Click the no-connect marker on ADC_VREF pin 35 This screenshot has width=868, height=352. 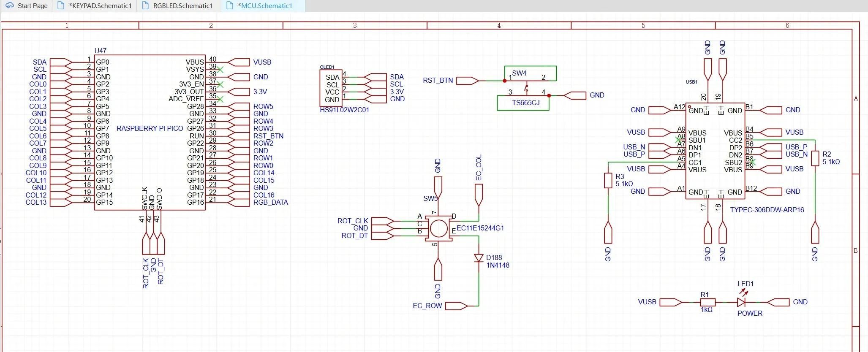[220, 99]
